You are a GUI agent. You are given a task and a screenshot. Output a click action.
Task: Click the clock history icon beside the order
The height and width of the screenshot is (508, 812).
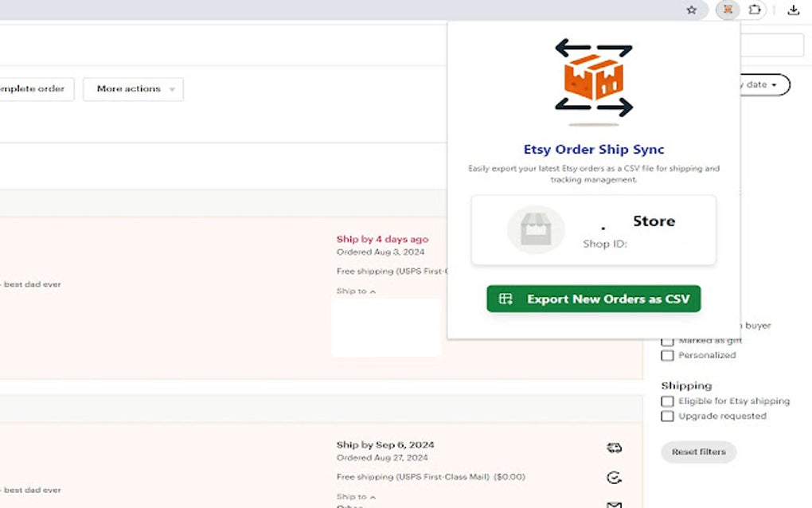[x=614, y=478]
